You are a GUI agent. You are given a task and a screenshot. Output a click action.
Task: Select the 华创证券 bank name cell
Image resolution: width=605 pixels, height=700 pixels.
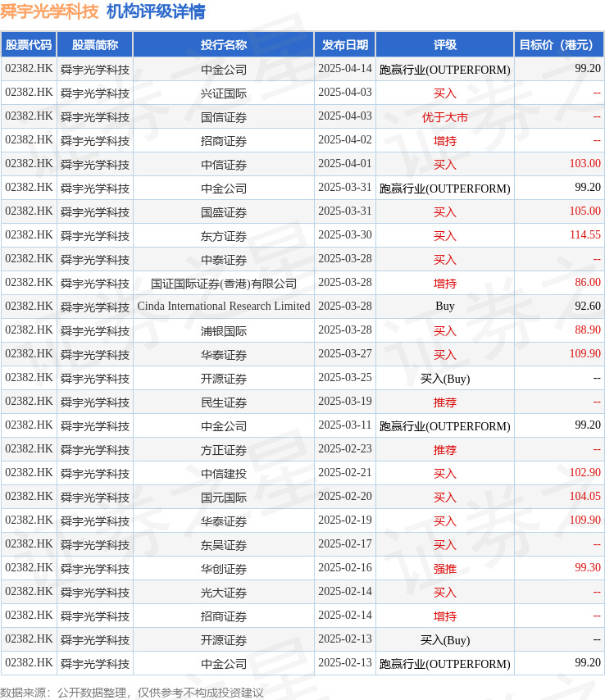pyautogui.click(x=224, y=568)
